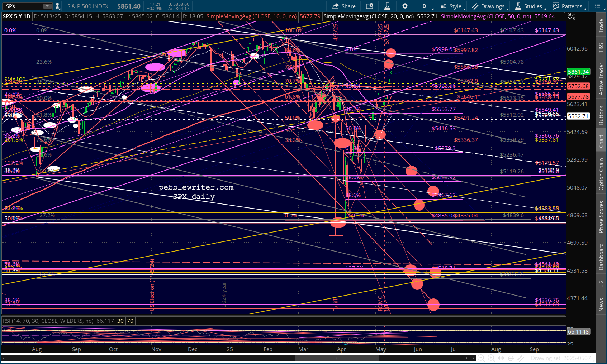Image resolution: width=607 pixels, height=364 pixels.
Task: Expand the SPX symbol dropdown
Action: (x=47, y=6)
